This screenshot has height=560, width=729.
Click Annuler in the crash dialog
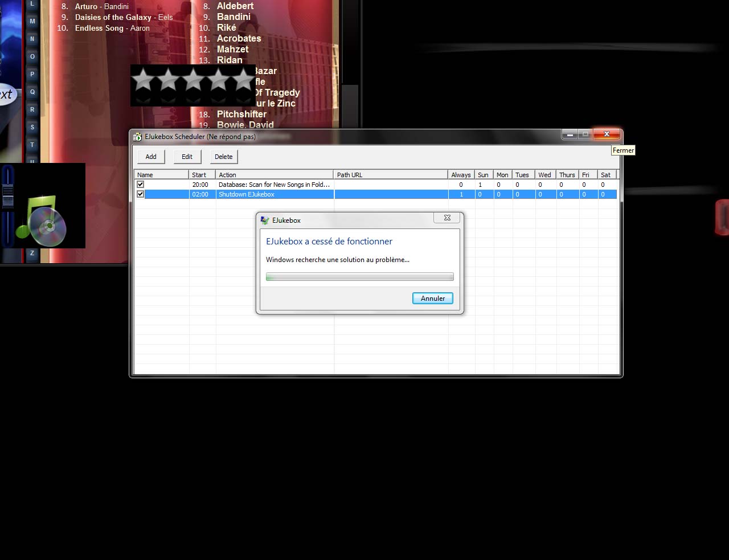point(433,299)
